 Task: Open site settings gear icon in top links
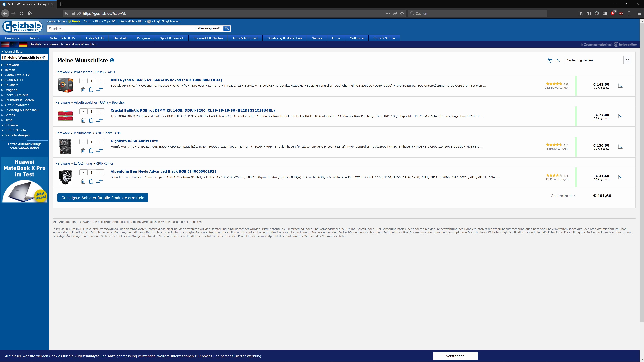pyautogui.click(x=149, y=22)
